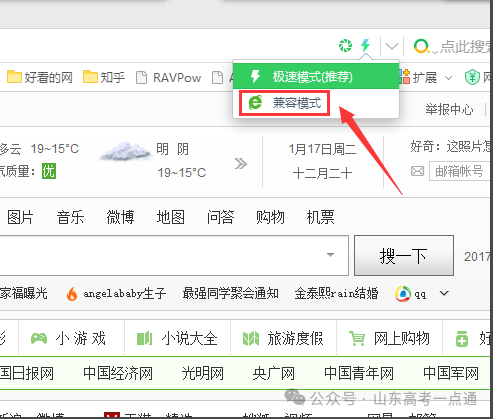The height and width of the screenshot is (419, 493).
Task: Open the 举报中心 link
Action: [x=449, y=109]
